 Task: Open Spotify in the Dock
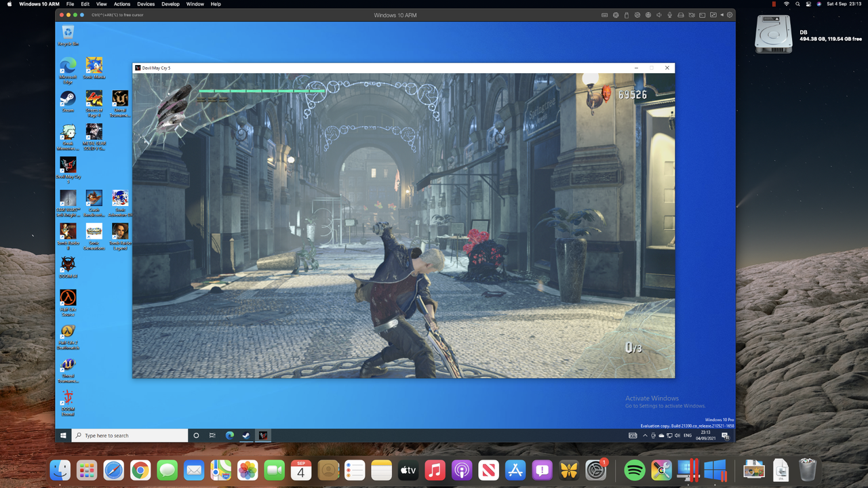[x=635, y=470]
